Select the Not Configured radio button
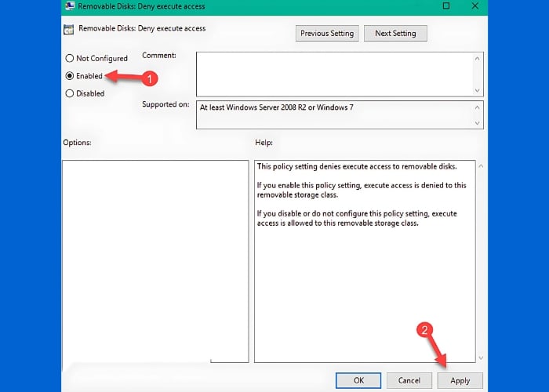This screenshot has height=392, width=549. coord(70,58)
